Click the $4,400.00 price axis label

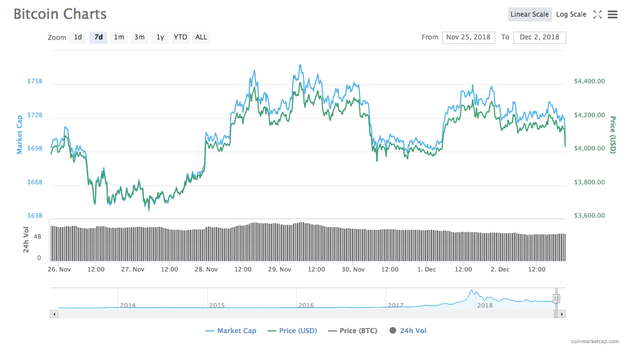pos(590,81)
